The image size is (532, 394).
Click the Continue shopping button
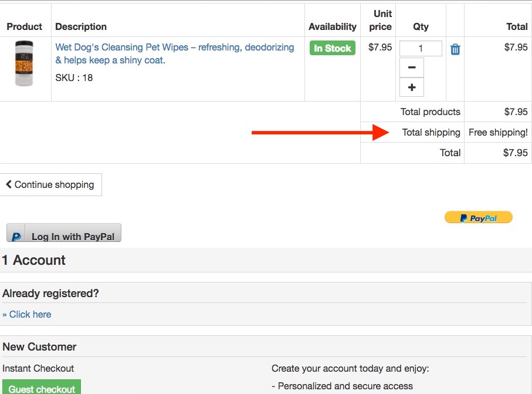click(x=51, y=184)
